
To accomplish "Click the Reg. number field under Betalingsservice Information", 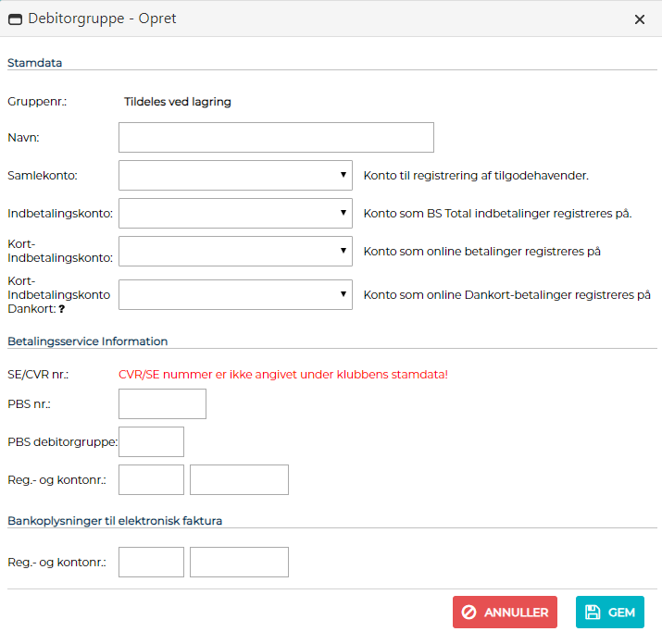I will [152, 479].
